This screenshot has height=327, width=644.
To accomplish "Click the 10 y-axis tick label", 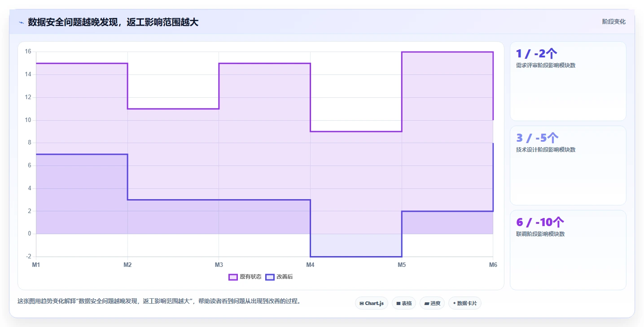I will click(28, 120).
